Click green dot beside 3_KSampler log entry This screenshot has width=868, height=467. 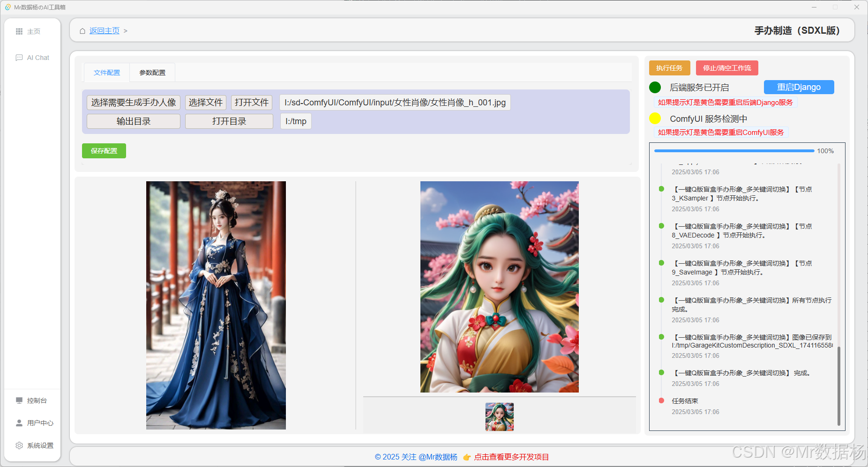661,189
